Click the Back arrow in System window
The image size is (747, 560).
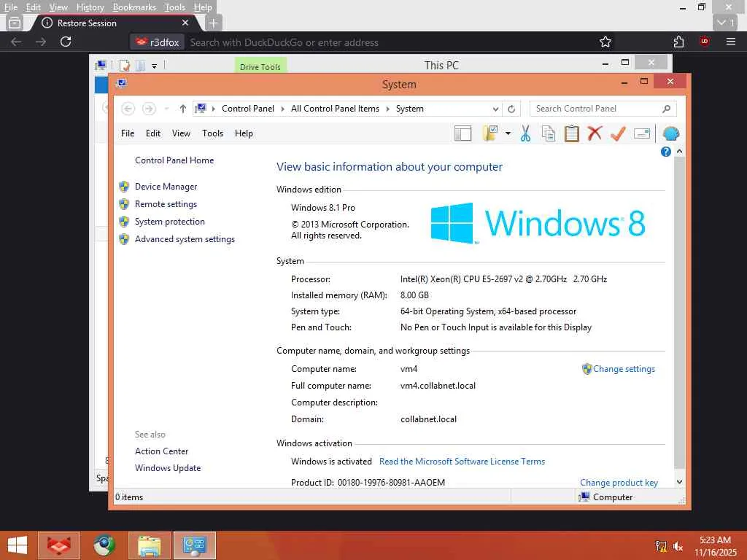pos(128,109)
